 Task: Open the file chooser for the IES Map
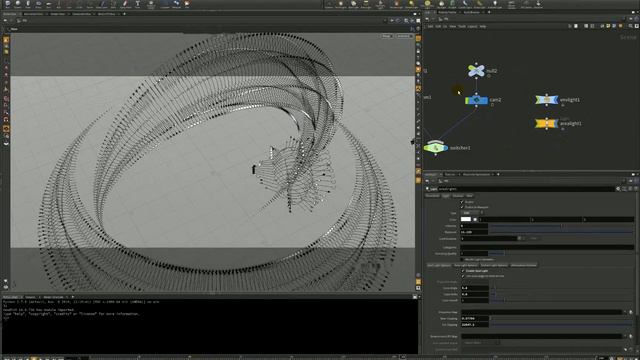(x=631, y=337)
